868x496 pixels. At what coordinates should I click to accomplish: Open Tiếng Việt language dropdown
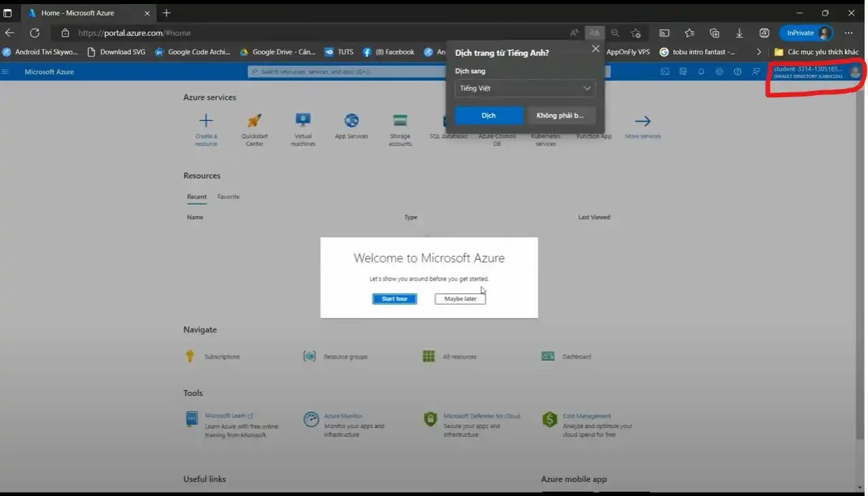coord(525,88)
